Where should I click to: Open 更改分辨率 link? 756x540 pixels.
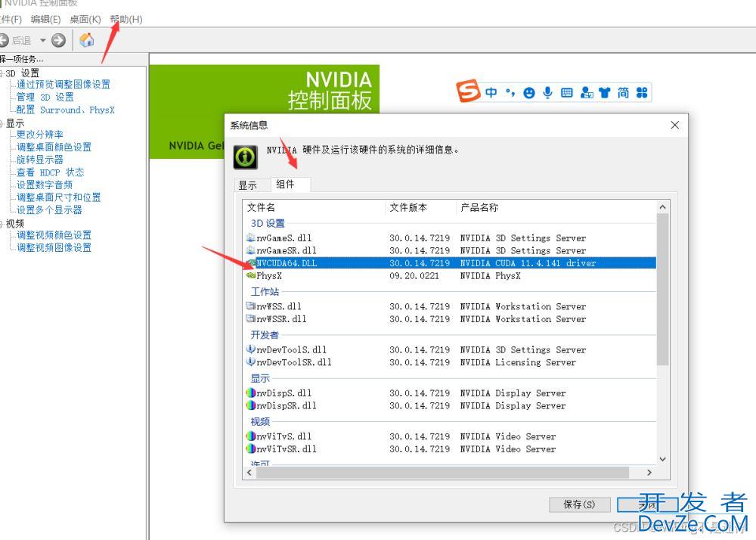pos(40,135)
